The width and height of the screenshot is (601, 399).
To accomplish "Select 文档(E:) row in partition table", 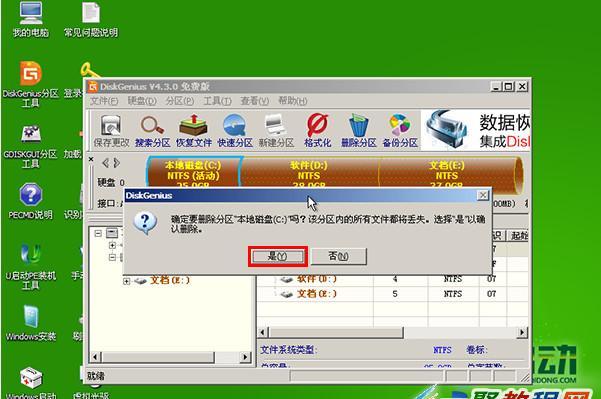I will 392,294.
